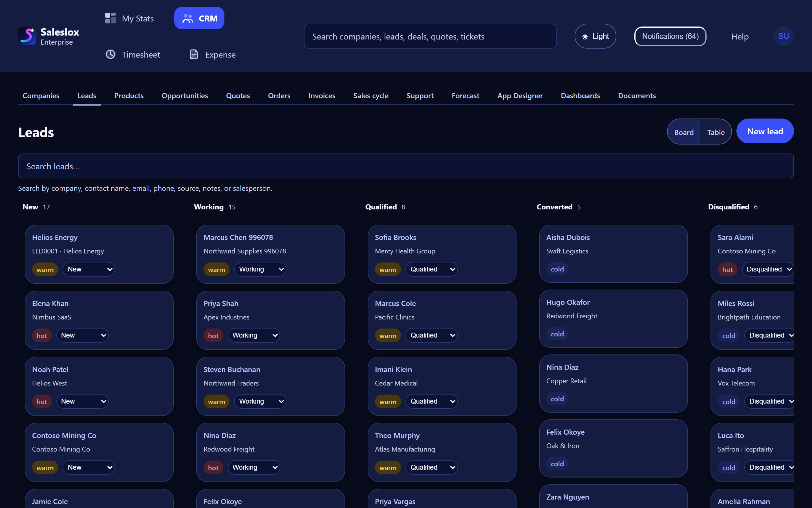
Task: Open the Products tab
Action: coord(129,96)
